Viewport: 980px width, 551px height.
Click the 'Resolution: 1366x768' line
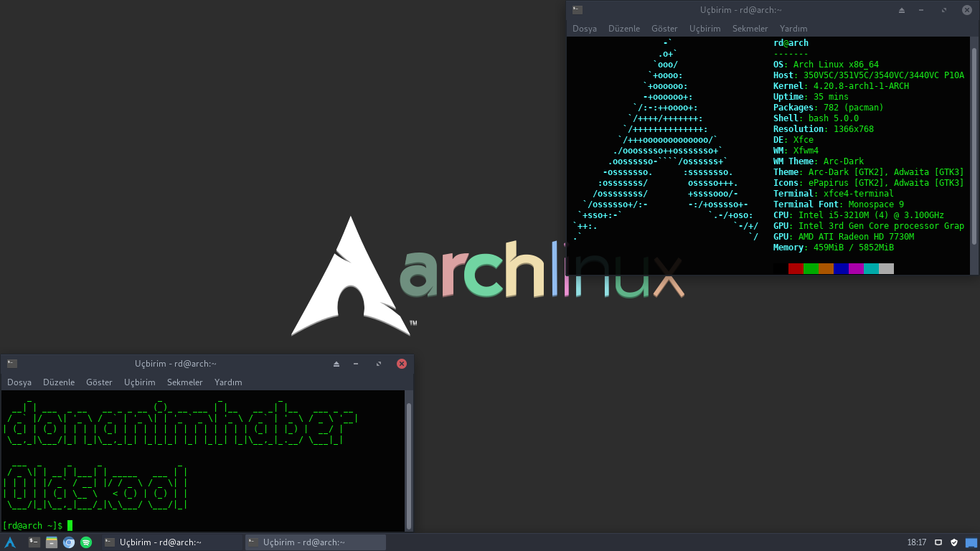pyautogui.click(x=824, y=129)
